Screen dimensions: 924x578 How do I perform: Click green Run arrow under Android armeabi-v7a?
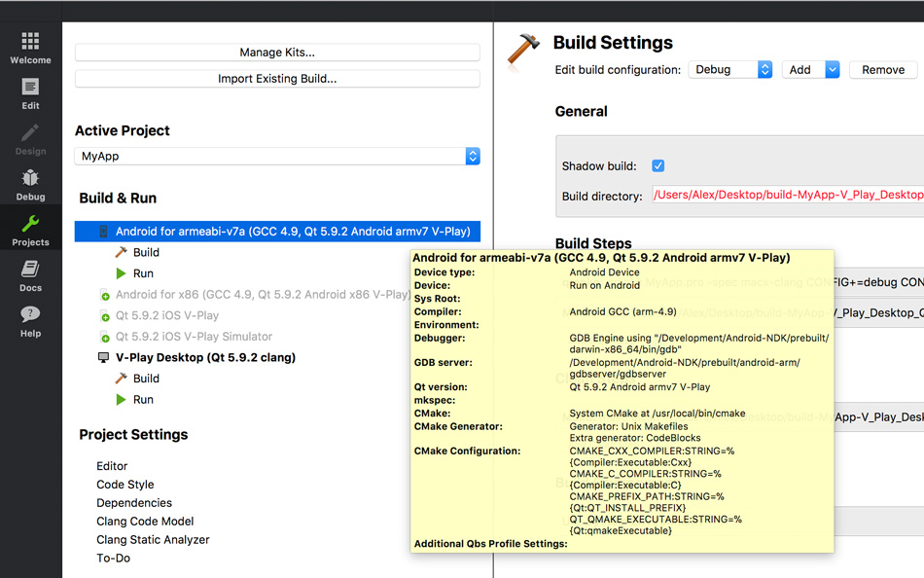pyautogui.click(x=122, y=273)
